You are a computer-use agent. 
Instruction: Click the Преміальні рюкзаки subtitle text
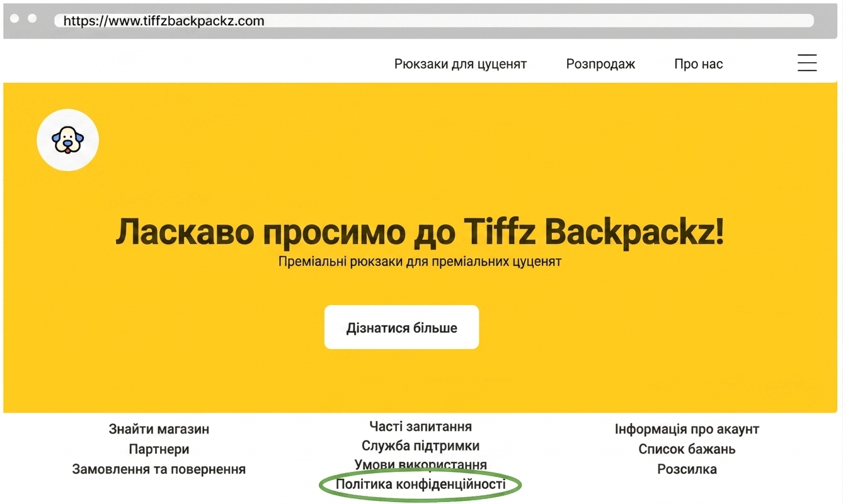tap(420, 261)
